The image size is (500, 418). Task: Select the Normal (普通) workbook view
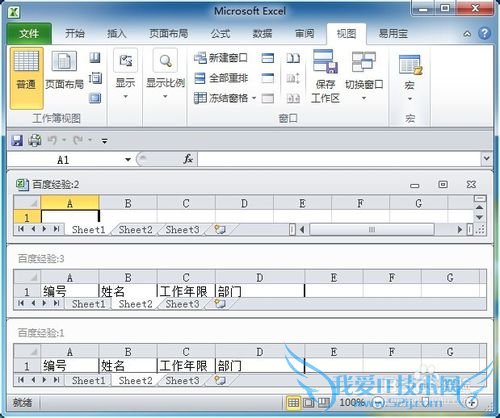26,78
